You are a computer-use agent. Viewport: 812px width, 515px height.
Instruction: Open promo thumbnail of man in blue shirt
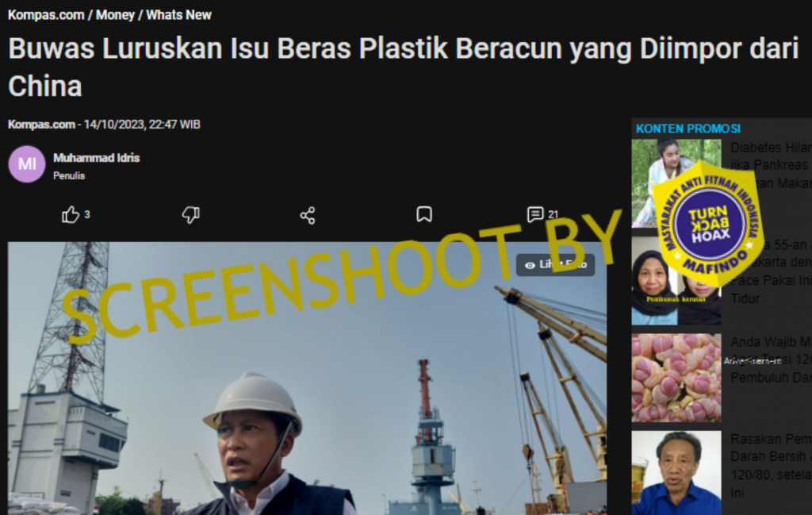click(676, 473)
